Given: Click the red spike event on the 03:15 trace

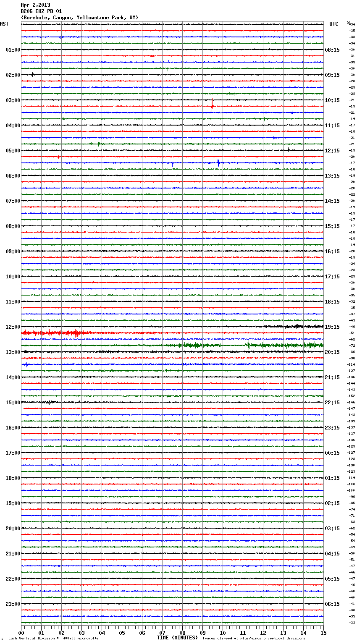Looking at the screenshot, I should (x=213, y=106).
